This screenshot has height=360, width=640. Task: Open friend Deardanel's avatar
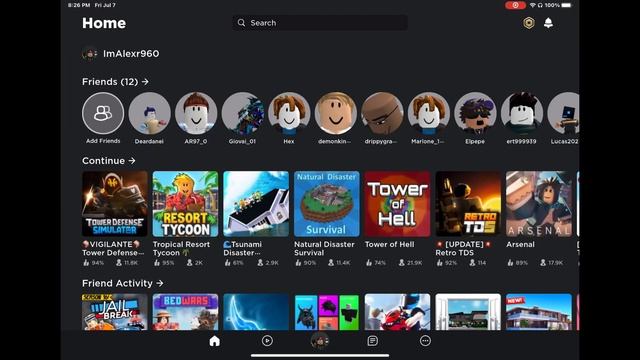149,113
